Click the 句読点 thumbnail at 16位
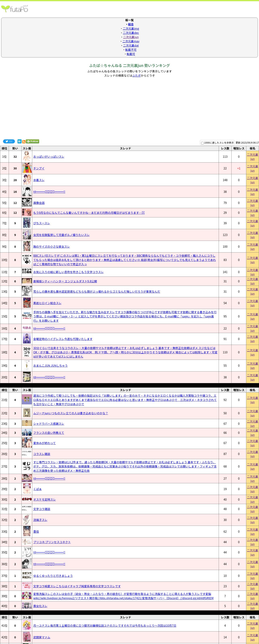259x644 pixels. click(x=27, y=328)
